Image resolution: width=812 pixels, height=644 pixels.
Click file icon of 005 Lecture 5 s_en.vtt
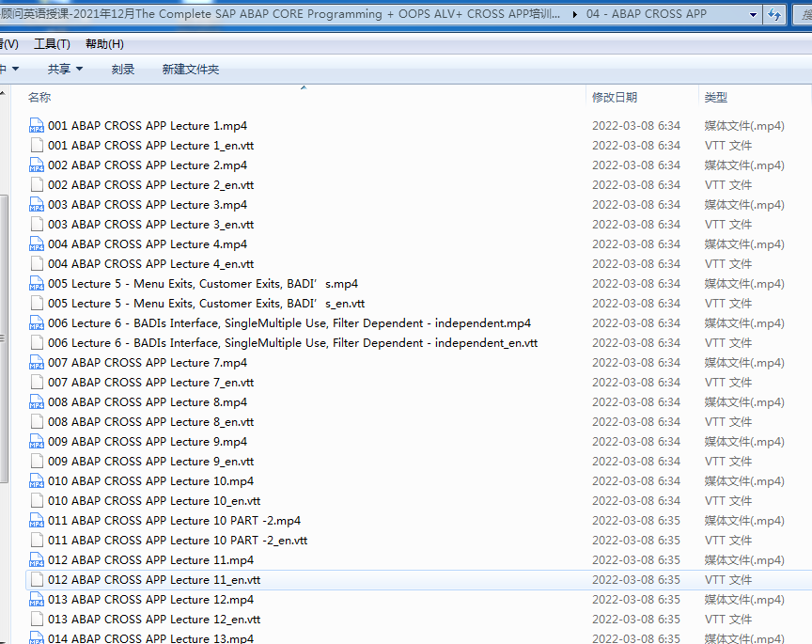[x=37, y=304]
